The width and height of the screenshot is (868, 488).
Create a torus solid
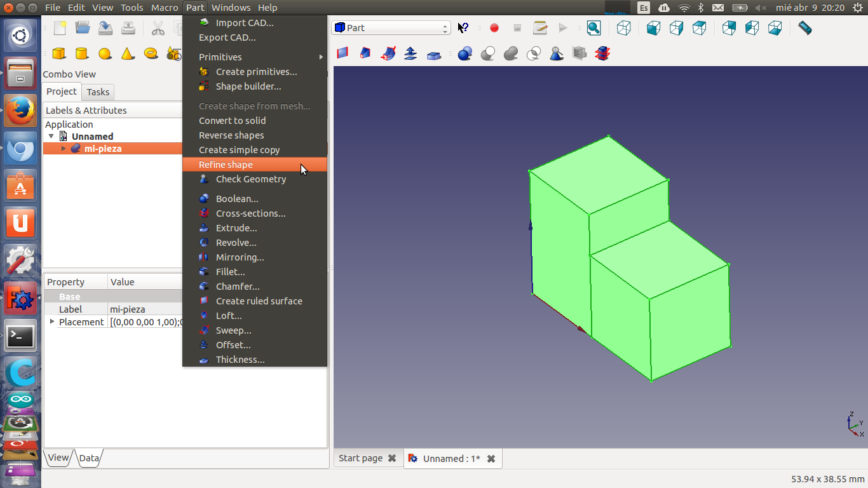pos(151,53)
